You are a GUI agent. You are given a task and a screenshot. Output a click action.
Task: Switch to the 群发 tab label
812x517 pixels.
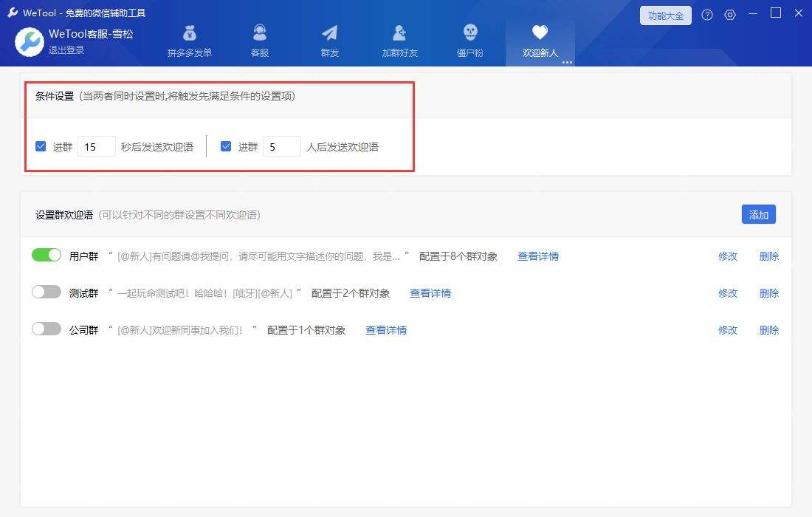(x=329, y=53)
